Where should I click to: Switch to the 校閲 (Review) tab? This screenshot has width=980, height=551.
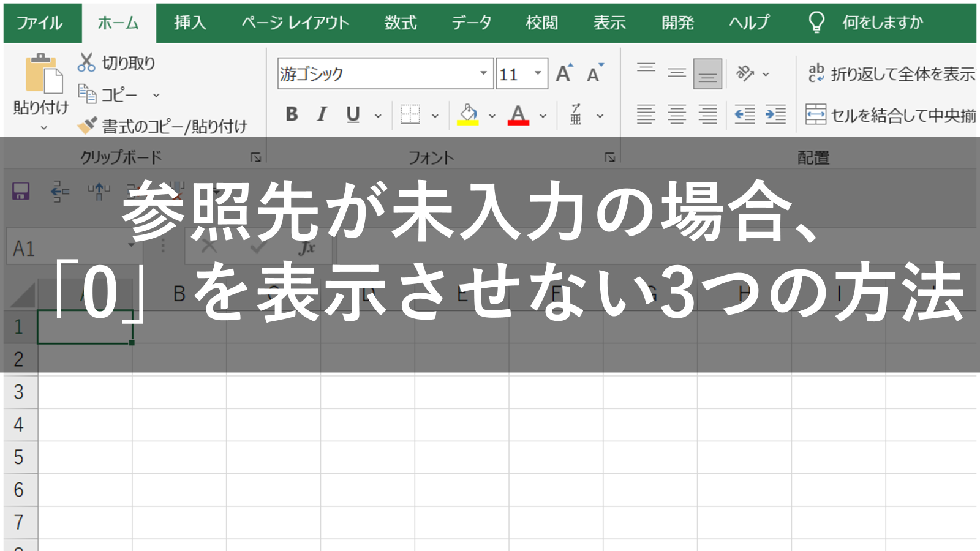542,23
